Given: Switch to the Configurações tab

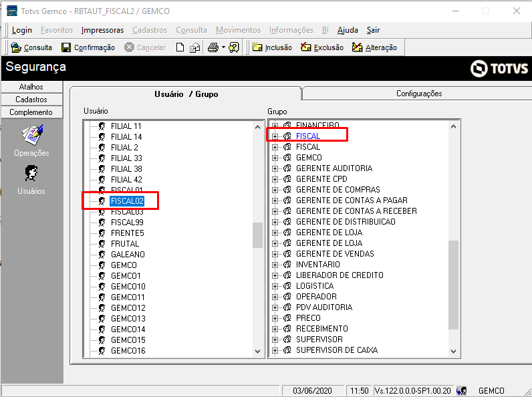Looking at the screenshot, I should coord(418,94).
